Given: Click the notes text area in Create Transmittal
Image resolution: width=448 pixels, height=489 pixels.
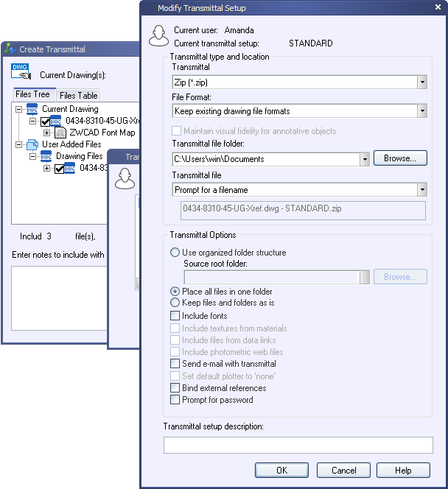Looking at the screenshot, I should tap(60, 298).
